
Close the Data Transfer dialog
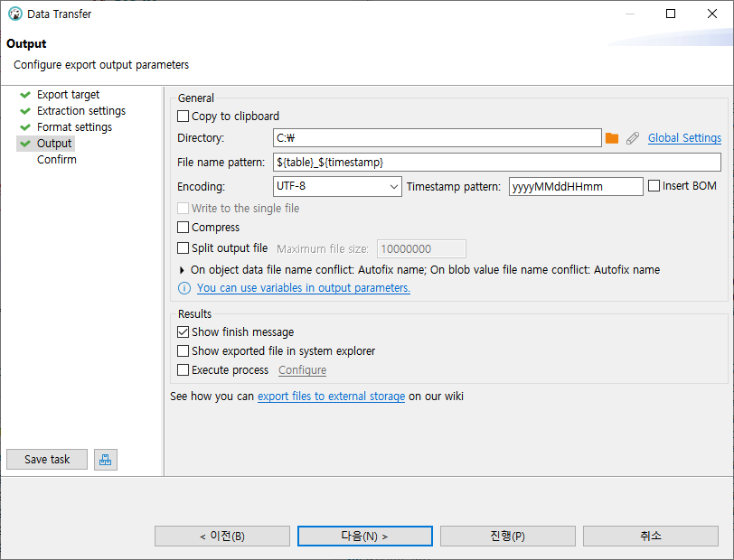click(712, 14)
